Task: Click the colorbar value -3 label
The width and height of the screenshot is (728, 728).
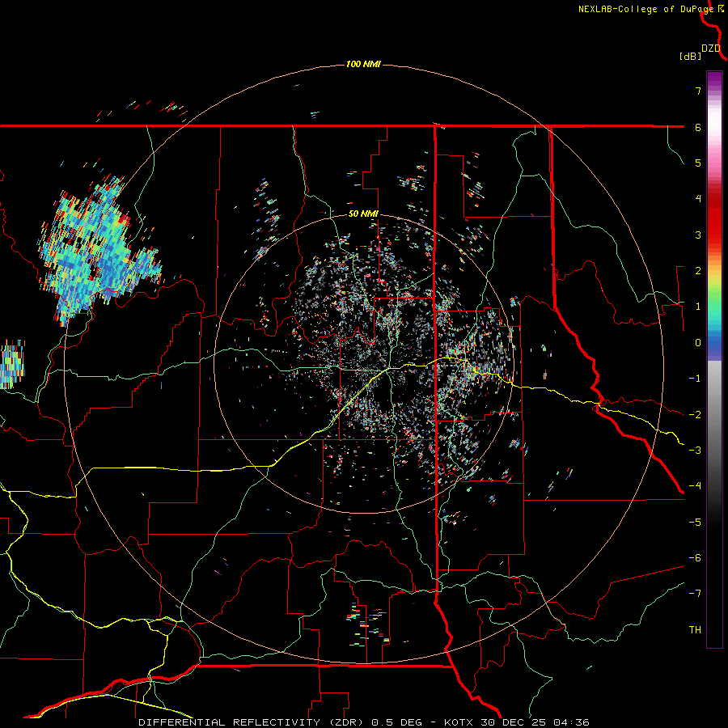Action: (x=695, y=451)
